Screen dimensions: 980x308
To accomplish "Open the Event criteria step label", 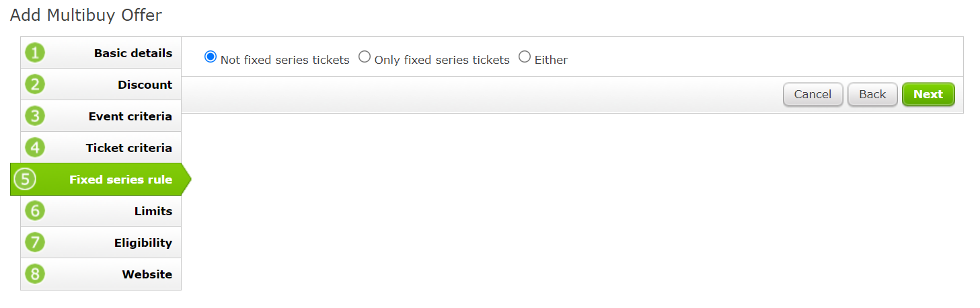I will point(130,116).
